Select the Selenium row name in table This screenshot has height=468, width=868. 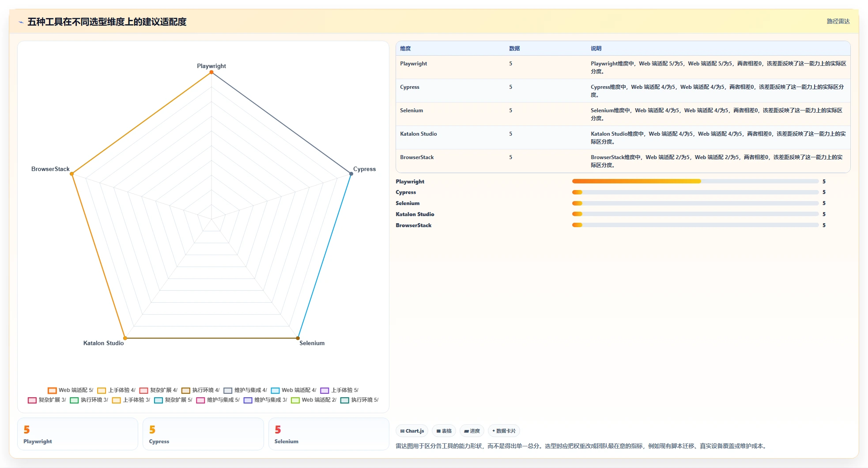point(411,110)
